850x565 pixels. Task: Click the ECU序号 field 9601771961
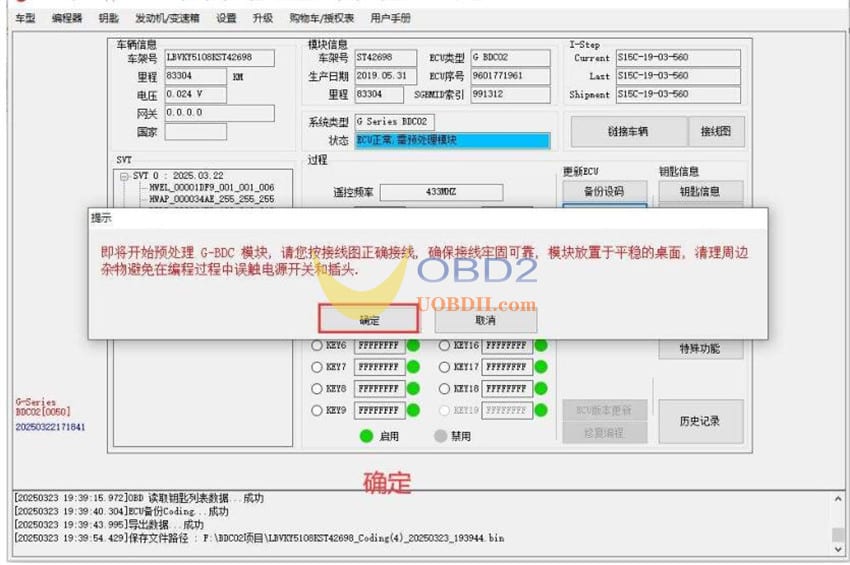(x=510, y=76)
